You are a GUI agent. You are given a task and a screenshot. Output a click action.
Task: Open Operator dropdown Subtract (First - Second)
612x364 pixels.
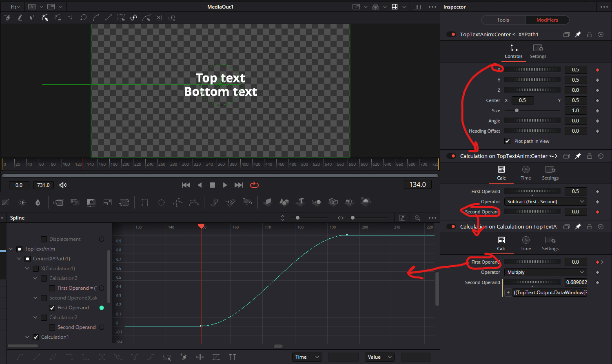pyautogui.click(x=545, y=202)
